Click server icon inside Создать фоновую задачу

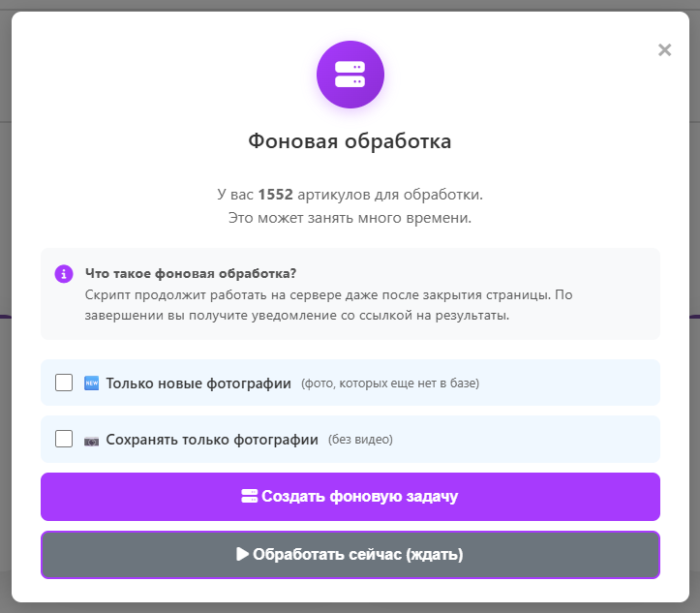tap(249, 497)
